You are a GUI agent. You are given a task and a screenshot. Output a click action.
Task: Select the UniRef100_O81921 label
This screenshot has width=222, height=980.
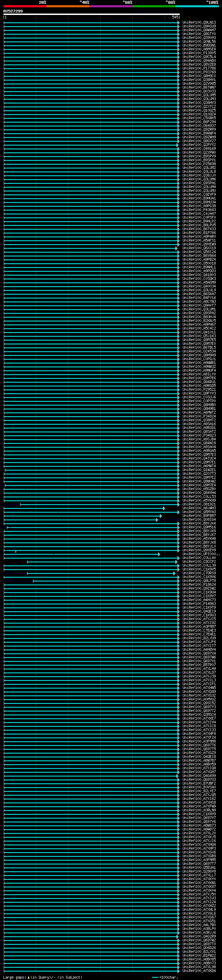point(199,504)
